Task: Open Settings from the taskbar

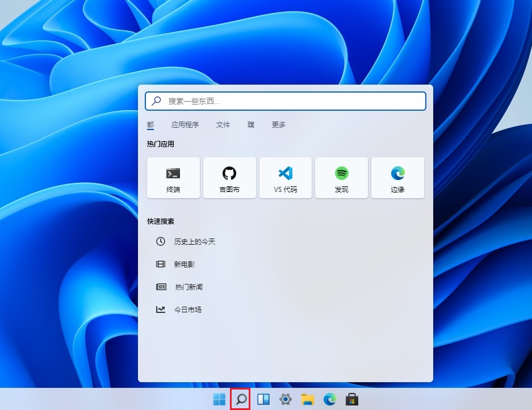Action: point(286,399)
